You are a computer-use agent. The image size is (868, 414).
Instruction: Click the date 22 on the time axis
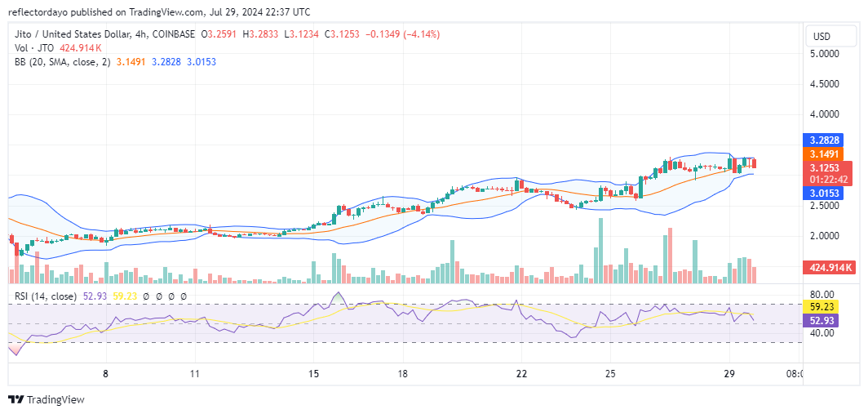(521, 373)
